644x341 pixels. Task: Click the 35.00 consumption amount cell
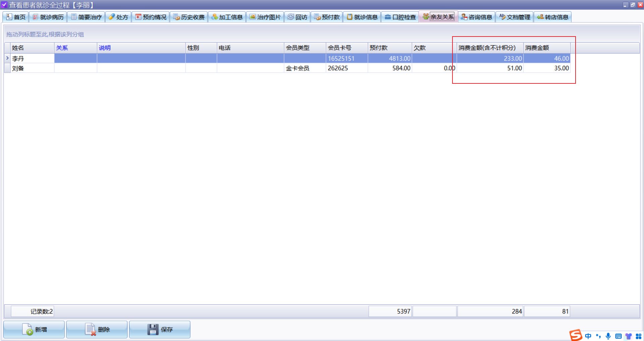coord(547,68)
